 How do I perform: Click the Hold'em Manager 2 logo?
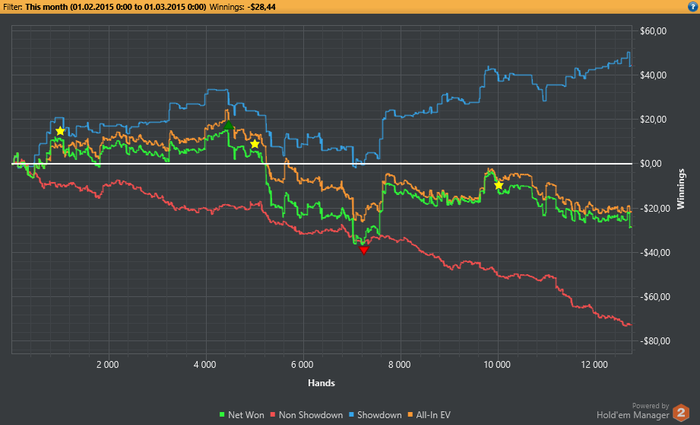click(x=681, y=413)
